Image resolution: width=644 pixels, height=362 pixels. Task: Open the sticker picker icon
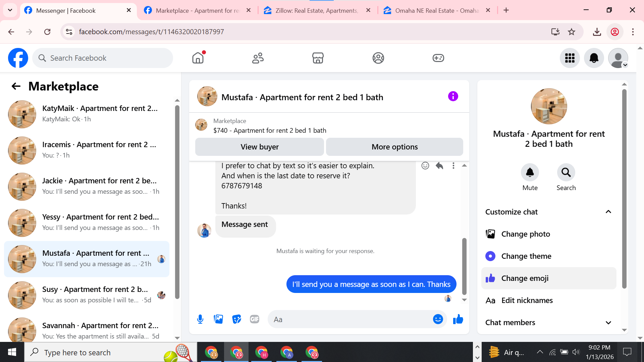pyautogui.click(x=236, y=319)
